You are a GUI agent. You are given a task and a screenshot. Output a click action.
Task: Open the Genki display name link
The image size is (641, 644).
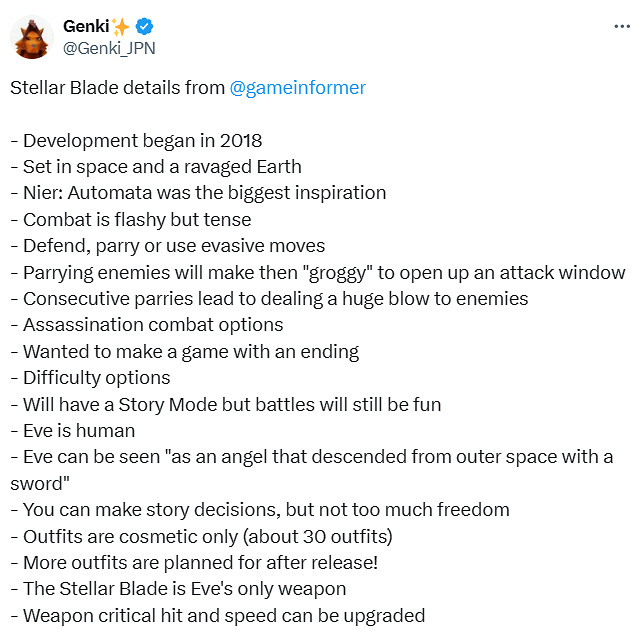(85, 26)
